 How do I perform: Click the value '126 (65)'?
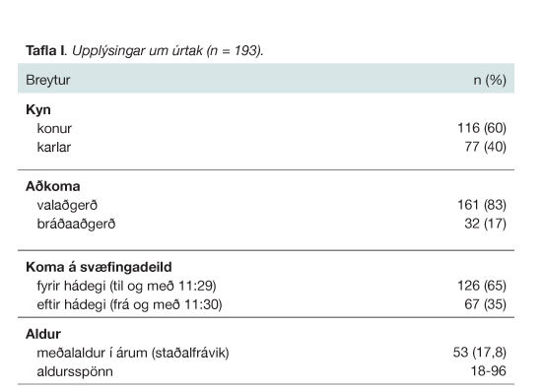482,286
